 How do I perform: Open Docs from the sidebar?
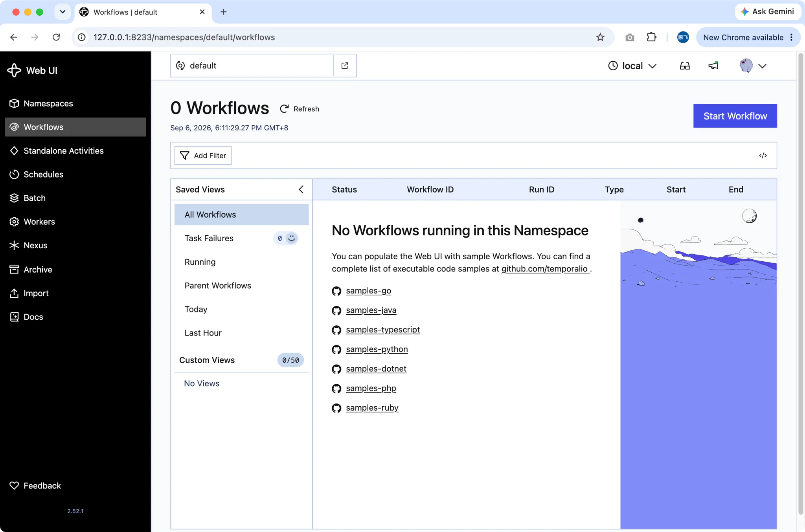click(75, 317)
